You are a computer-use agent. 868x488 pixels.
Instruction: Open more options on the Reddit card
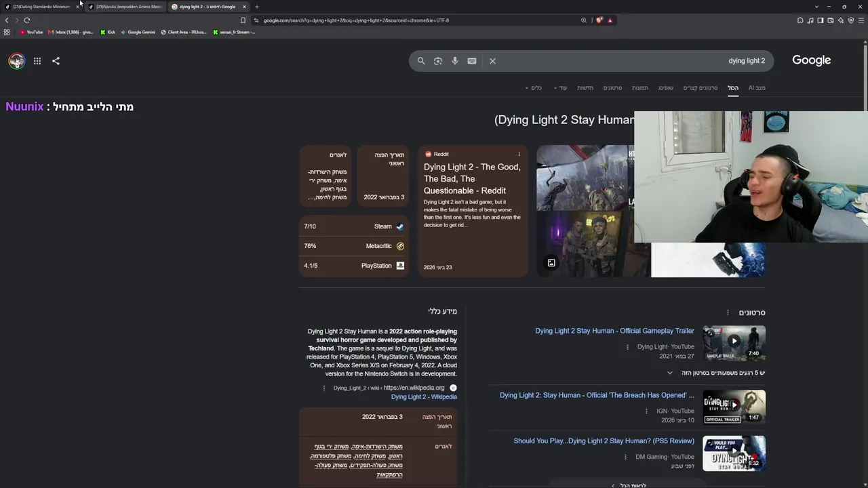[519, 155]
